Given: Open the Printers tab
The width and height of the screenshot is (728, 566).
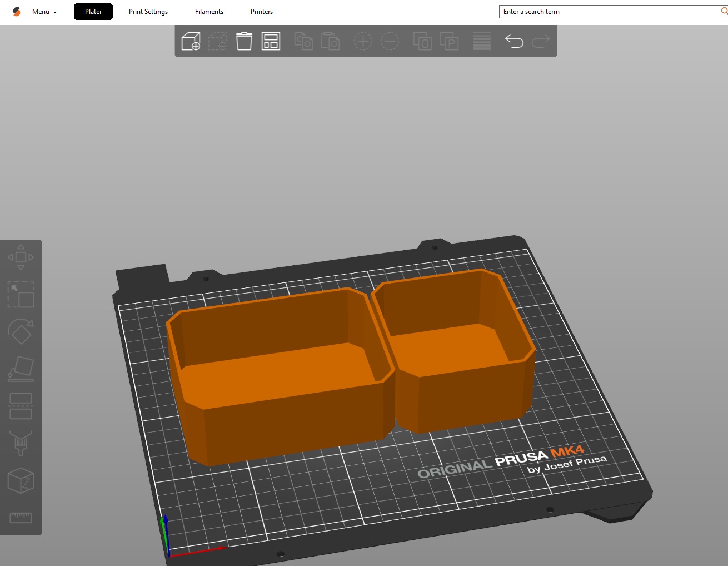Looking at the screenshot, I should coord(262,12).
